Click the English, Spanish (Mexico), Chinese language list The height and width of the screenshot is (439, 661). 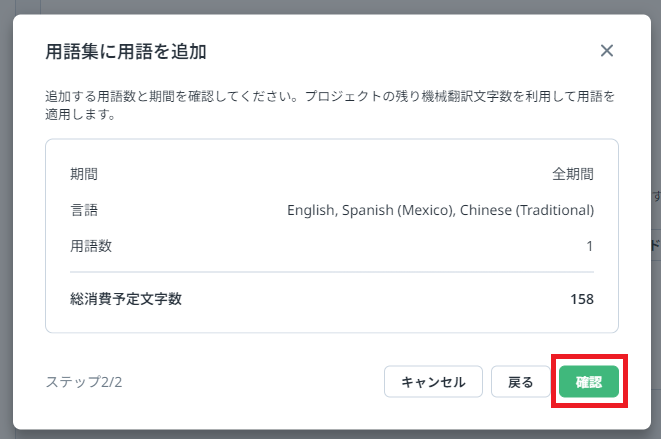click(440, 210)
